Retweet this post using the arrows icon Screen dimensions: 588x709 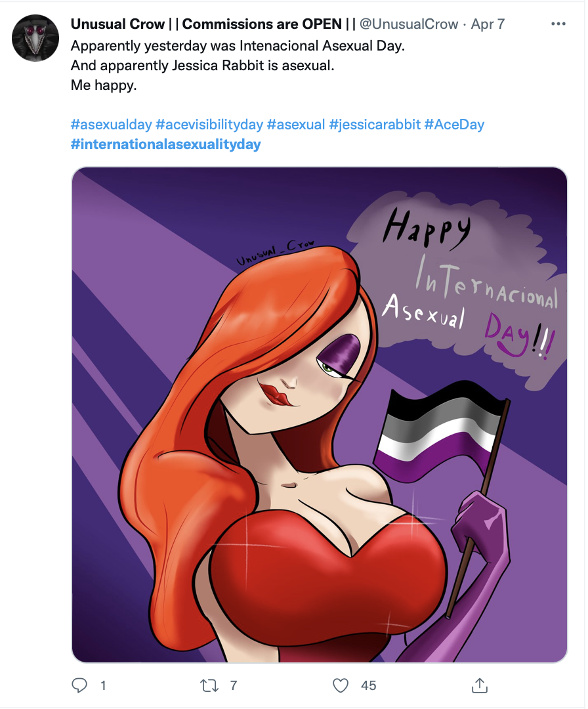pyautogui.click(x=208, y=685)
